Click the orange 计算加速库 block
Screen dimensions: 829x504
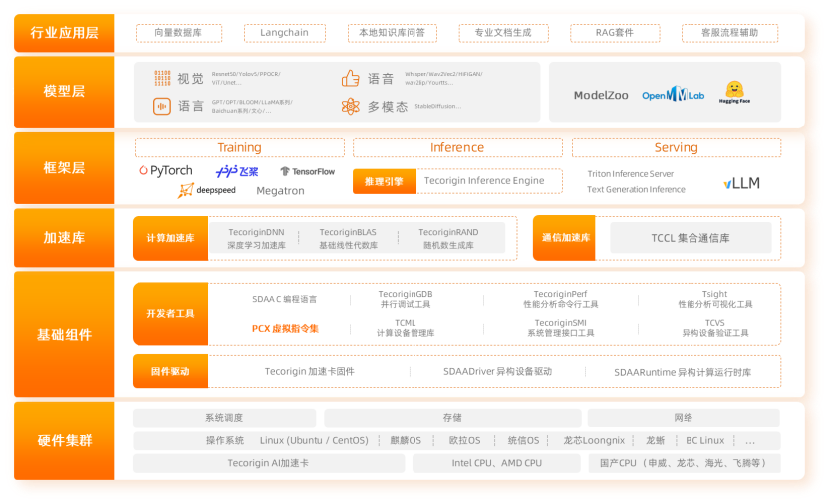[170, 238]
